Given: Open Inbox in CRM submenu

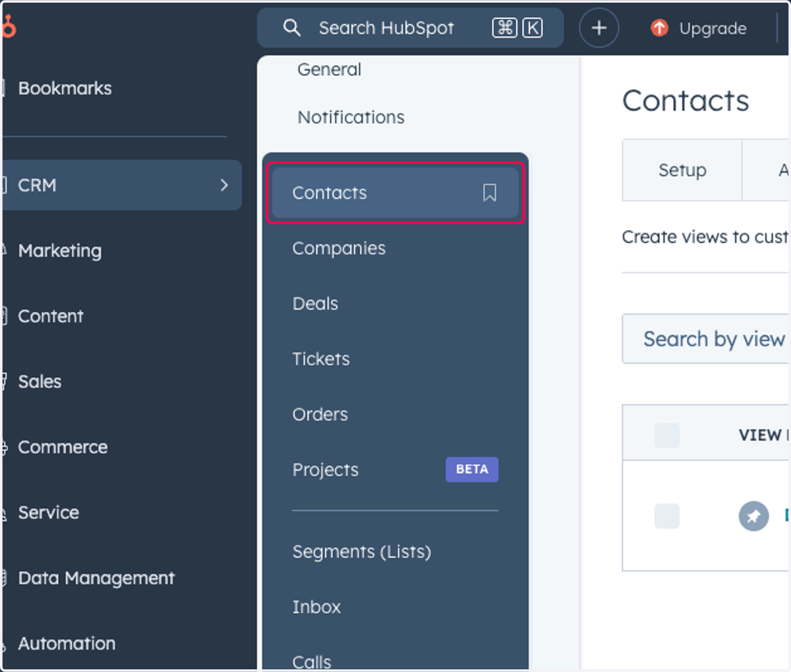Looking at the screenshot, I should (316, 607).
